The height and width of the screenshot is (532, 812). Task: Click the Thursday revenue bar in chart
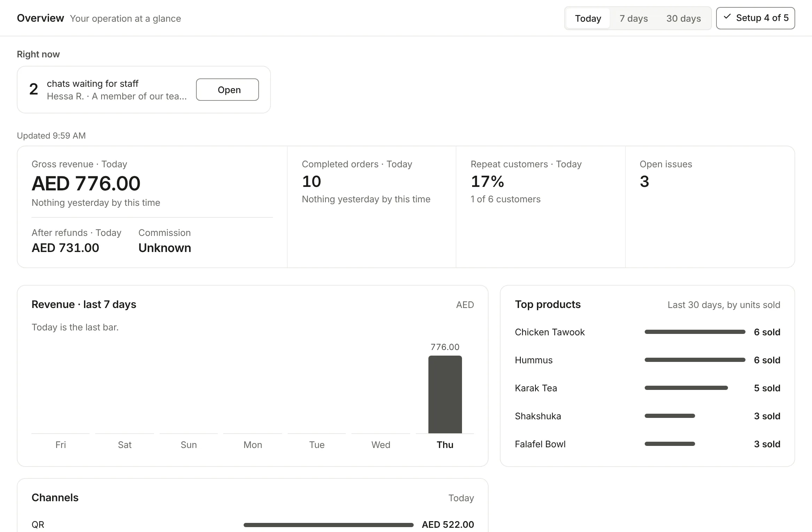(445, 394)
